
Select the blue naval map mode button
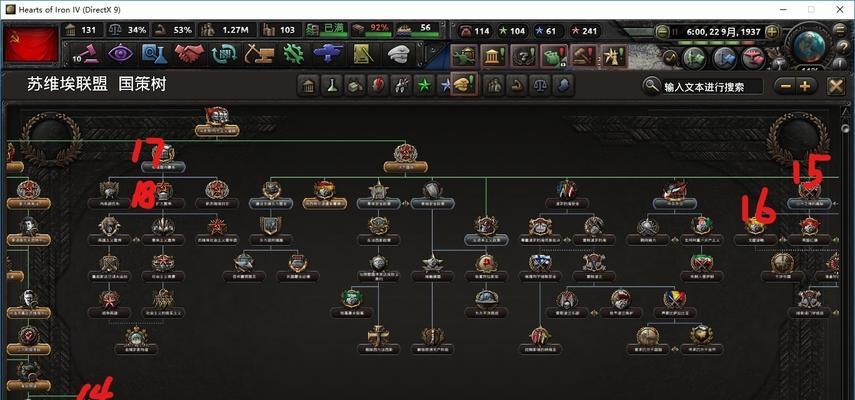[x=725, y=57]
